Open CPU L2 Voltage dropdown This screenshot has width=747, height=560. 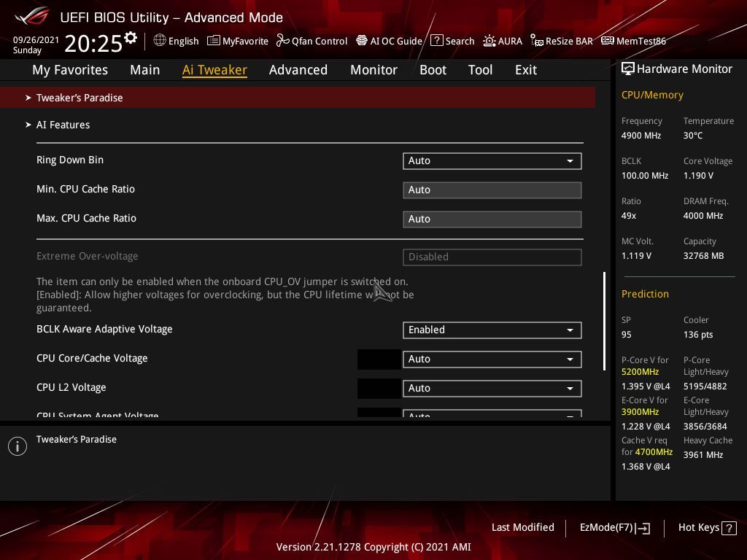(492, 388)
